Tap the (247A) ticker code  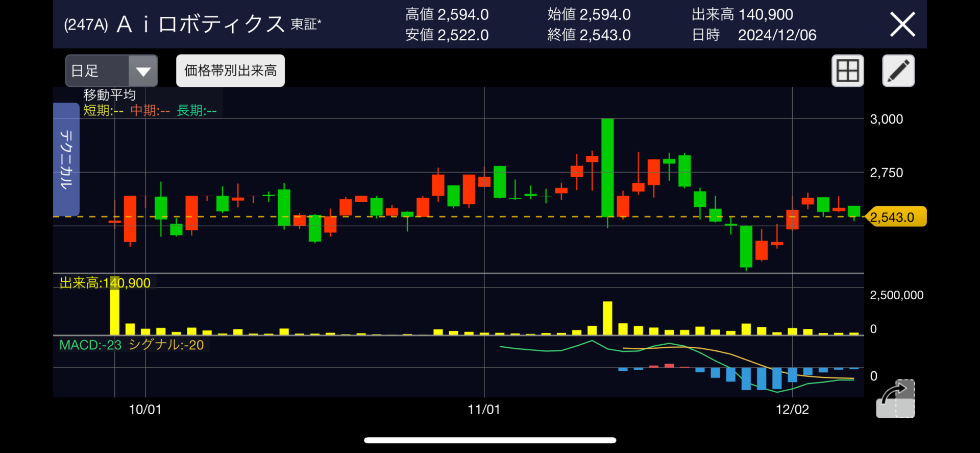tap(86, 25)
